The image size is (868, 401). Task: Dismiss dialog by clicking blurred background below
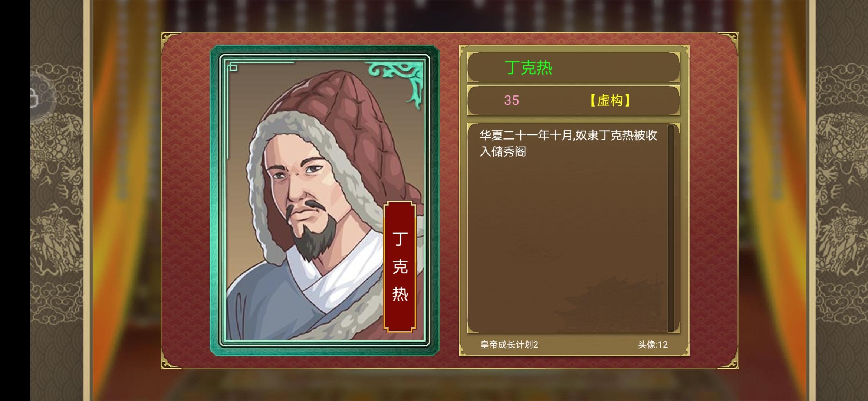[445, 385]
